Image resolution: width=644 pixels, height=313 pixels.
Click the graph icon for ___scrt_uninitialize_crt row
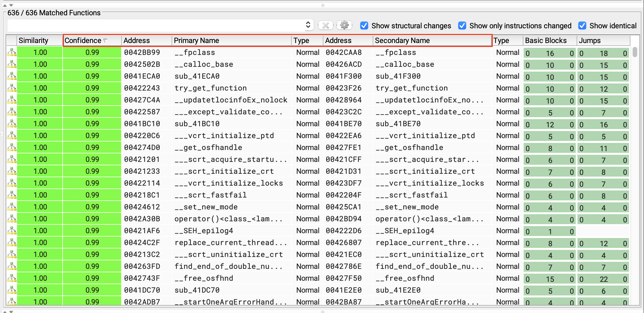(x=12, y=254)
